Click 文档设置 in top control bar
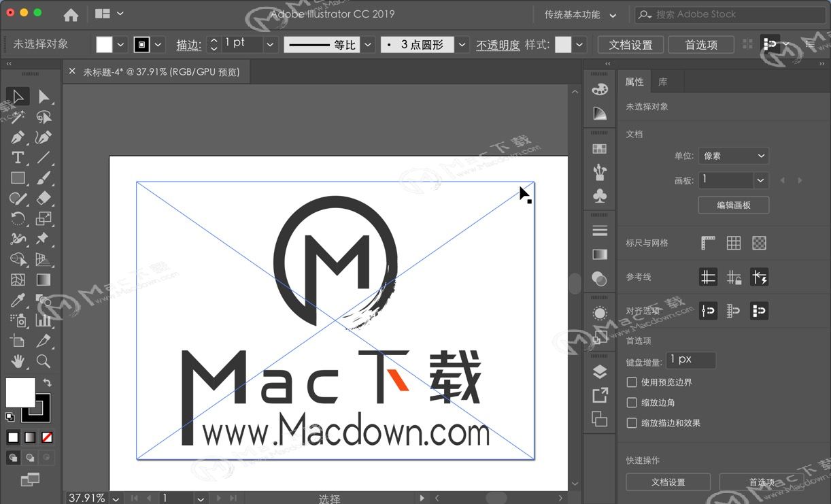Viewport: 831px width, 504px height. (630, 45)
